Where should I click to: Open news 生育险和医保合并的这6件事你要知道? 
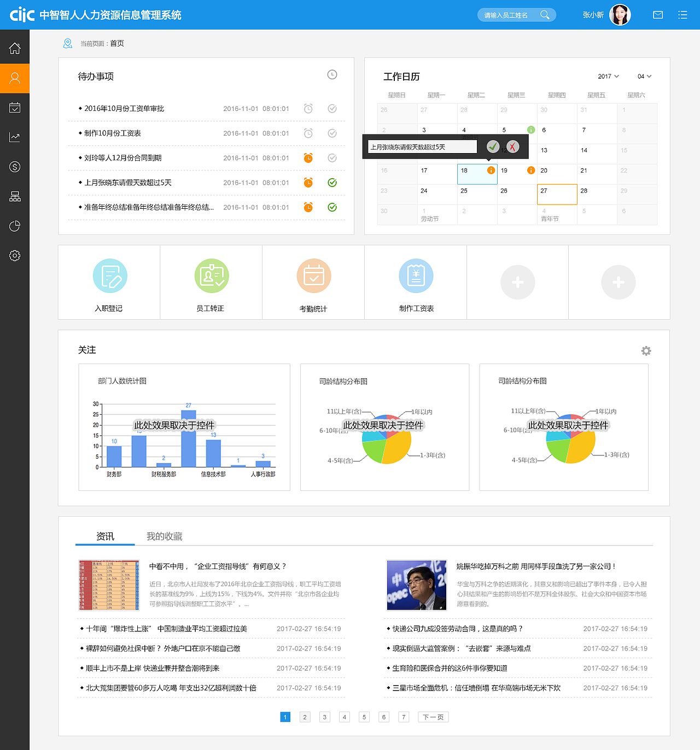(x=450, y=668)
